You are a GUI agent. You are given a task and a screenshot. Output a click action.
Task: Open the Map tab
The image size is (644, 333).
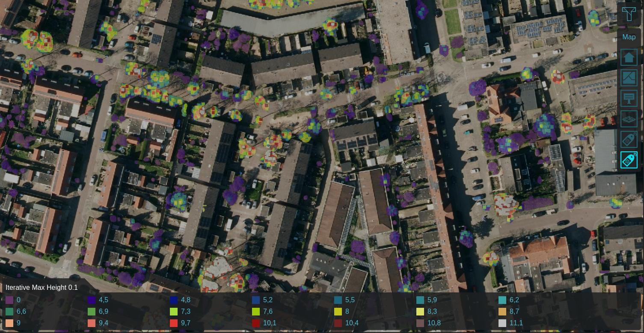pyautogui.click(x=629, y=37)
